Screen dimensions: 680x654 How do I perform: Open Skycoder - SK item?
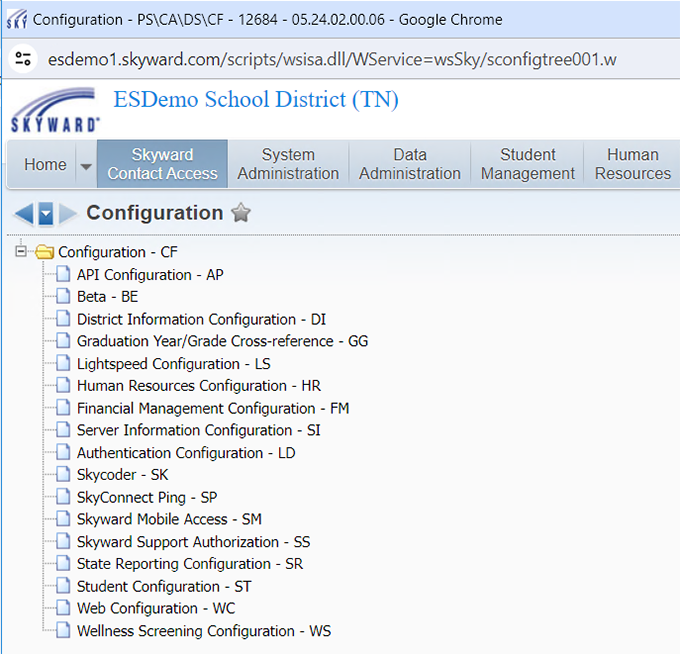122,475
